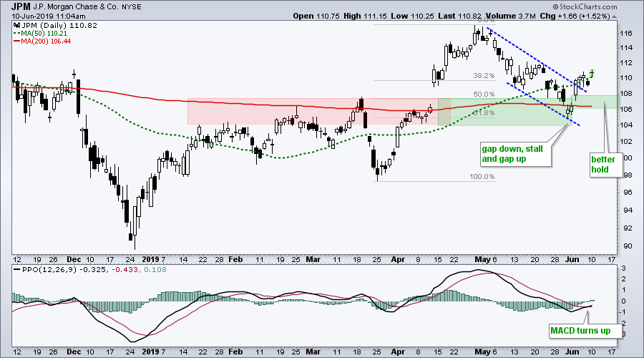Screen dimensions: 644x358
Task: Click the PPO(12,26,9) -0.325 indicator label
Action: pos(64,270)
